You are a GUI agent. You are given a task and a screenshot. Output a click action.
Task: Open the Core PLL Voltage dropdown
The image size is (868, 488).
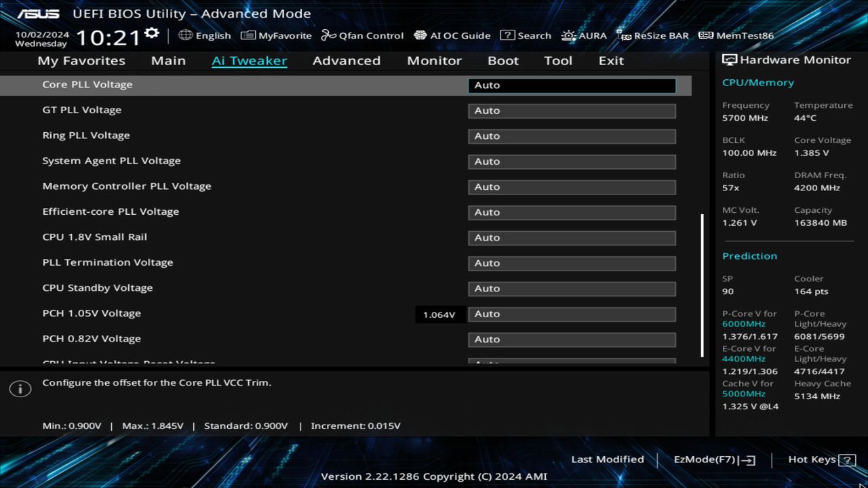pyautogui.click(x=571, y=85)
